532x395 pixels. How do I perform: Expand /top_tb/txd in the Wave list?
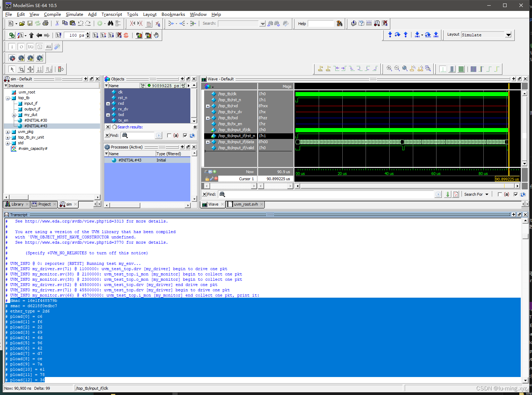[208, 118]
